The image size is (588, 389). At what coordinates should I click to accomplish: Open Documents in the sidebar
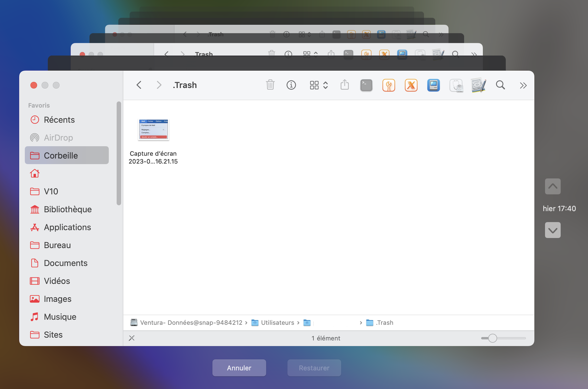coord(67,263)
